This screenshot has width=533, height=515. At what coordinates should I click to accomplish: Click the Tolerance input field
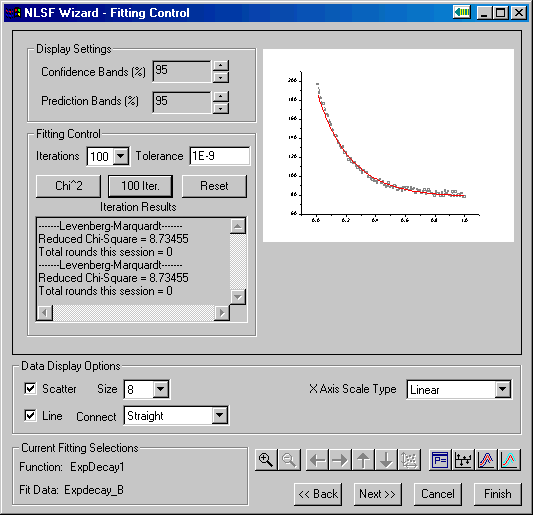[x=220, y=156]
